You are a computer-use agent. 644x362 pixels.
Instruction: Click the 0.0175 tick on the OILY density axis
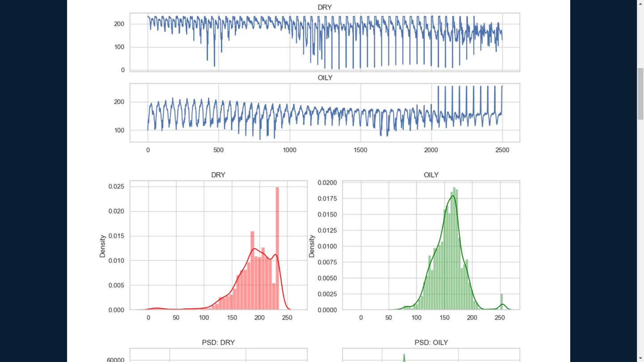point(327,198)
